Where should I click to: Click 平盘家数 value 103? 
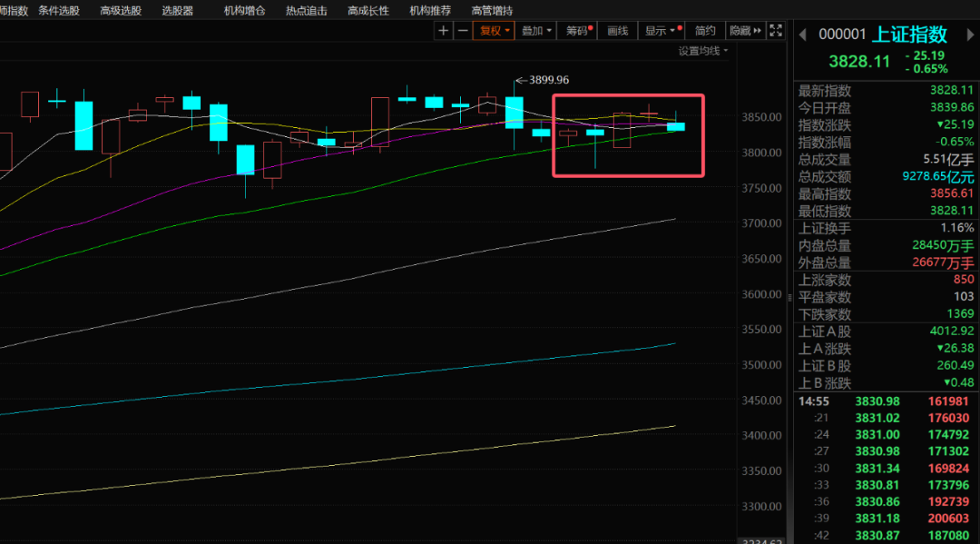pyautogui.click(x=963, y=296)
